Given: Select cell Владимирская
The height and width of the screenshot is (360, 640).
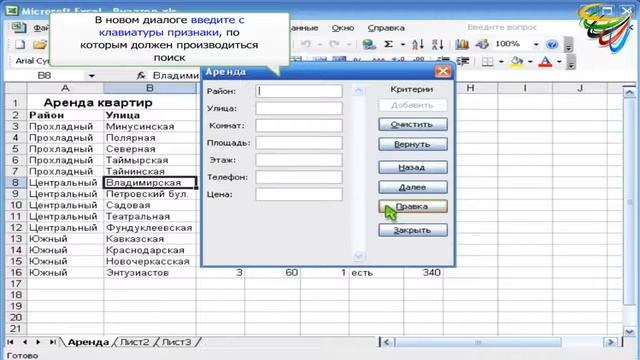Looking at the screenshot, I should coord(150,182).
